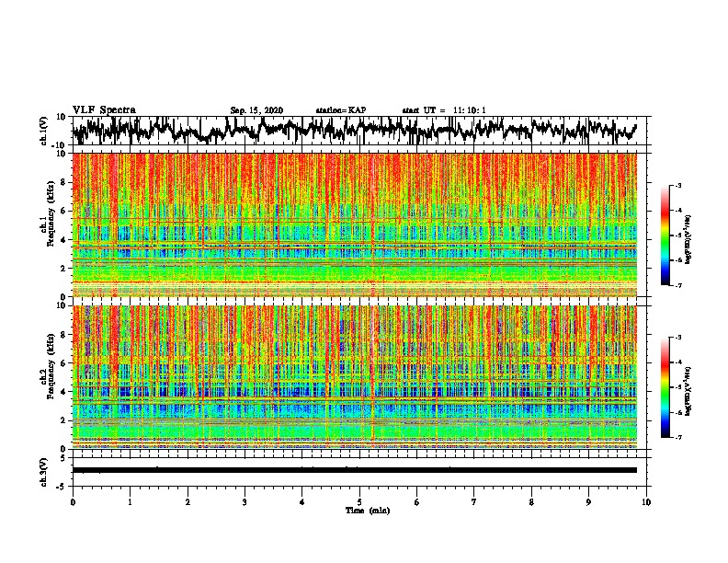
Task: Click the "-5" label on the ch.1 color bar
Action: pos(677,236)
